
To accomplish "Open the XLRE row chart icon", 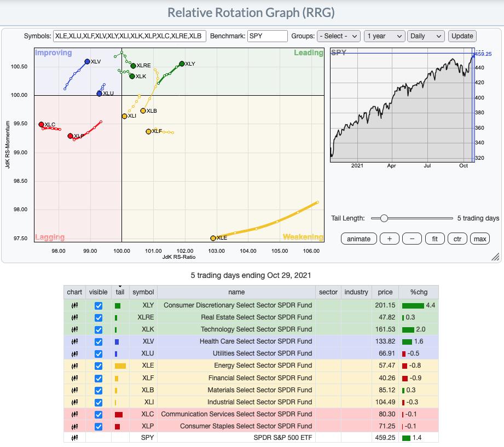I will click(x=74, y=317).
